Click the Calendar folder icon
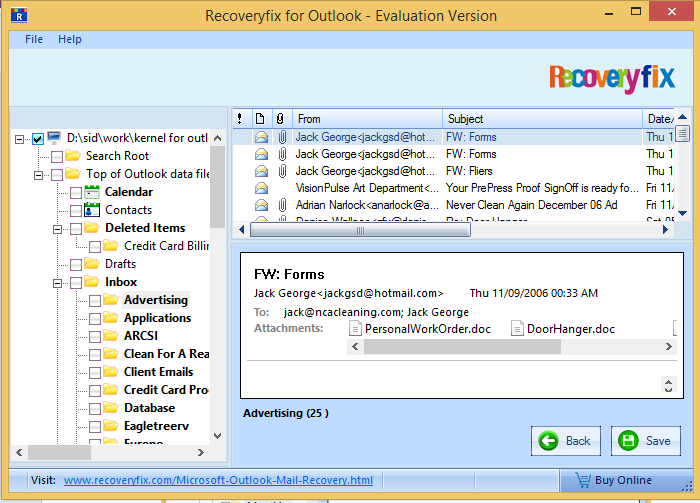Image resolution: width=700 pixels, height=503 pixels. pyautogui.click(x=92, y=192)
